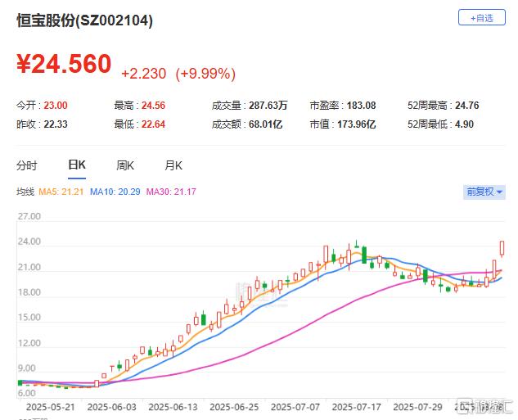Click y-axis label 21.00
The width and height of the screenshot is (518, 420).
click(x=29, y=267)
